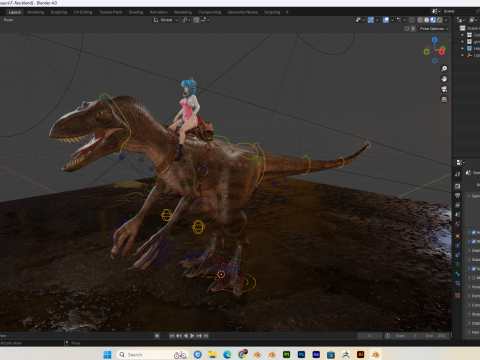This screenshot has height=360, width=480.
Task: Open the View Layer properties tab
Action: point(458,205)
